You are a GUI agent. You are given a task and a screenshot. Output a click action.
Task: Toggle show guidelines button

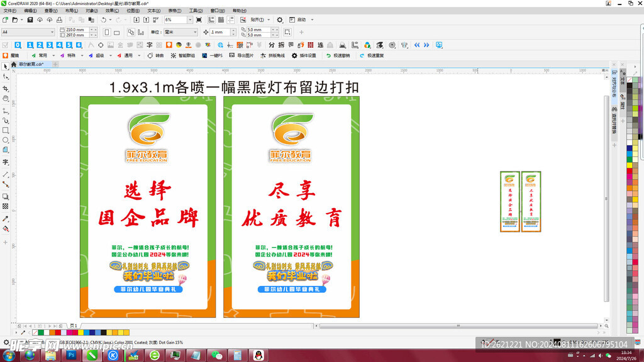point(231,19)
